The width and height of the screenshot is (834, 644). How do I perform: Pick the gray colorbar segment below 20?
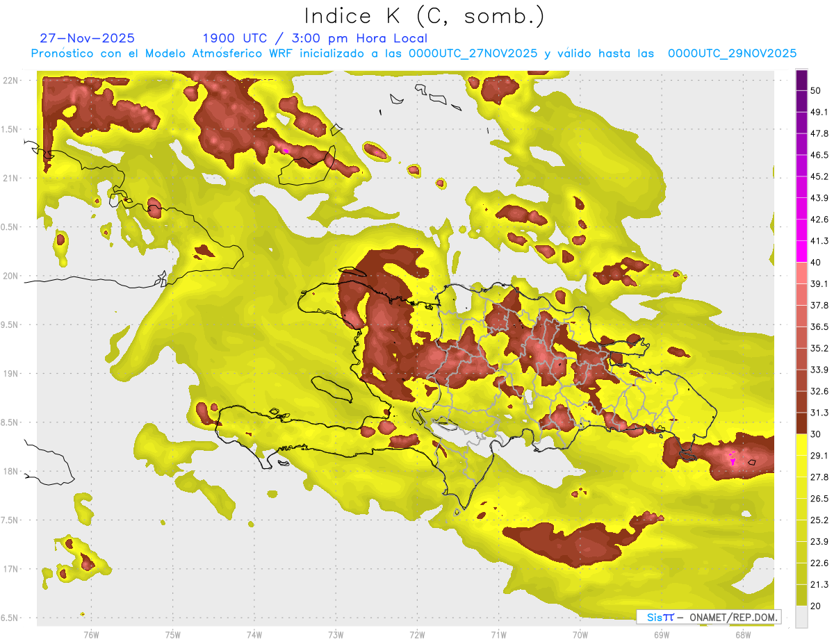801,617
